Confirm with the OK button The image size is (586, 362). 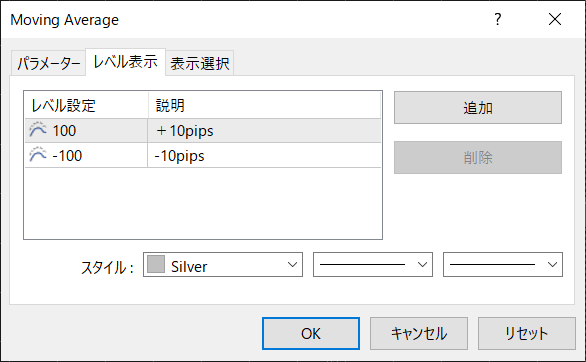point(311,334)
